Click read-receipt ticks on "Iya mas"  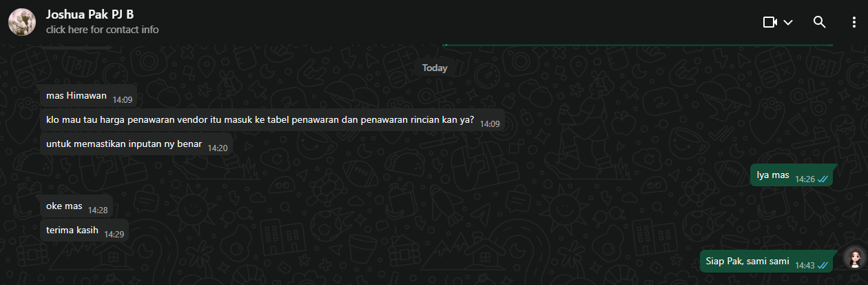coord(823,179)
